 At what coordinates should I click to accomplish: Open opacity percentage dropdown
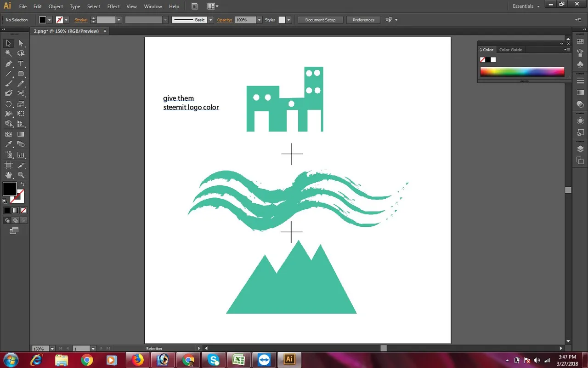coord(259,20)
